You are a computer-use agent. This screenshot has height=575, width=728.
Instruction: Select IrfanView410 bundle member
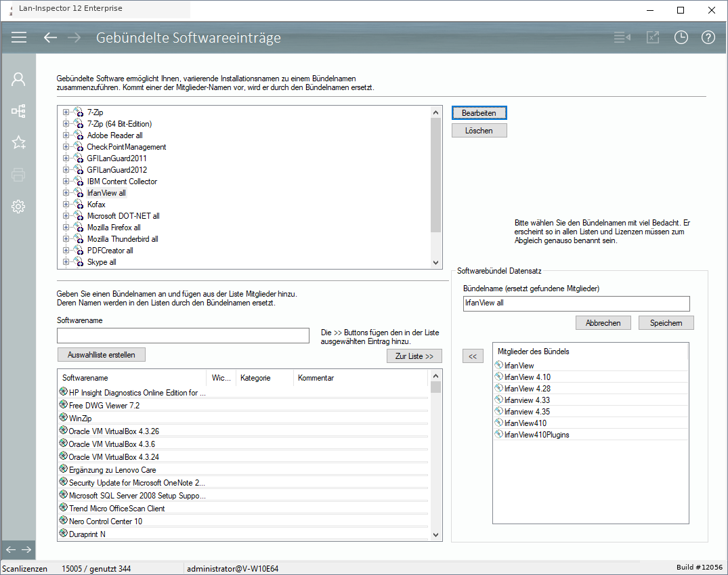coord(591,423)
